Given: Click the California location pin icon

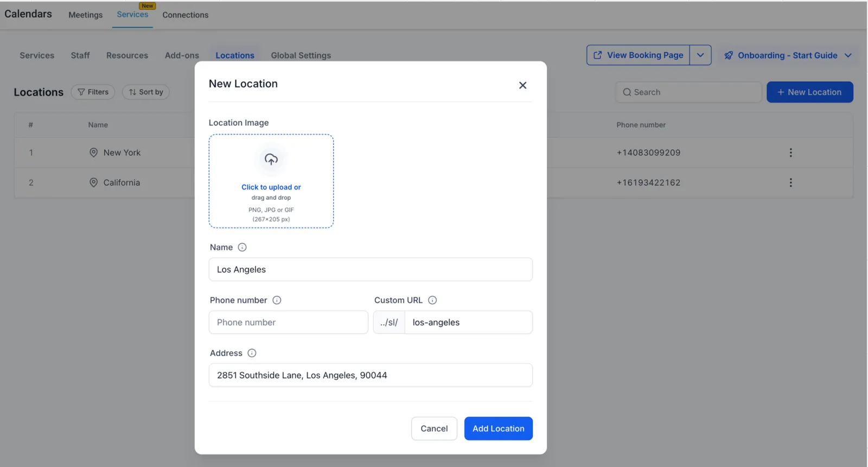Looking at the screenshot, I should point(93,182).
